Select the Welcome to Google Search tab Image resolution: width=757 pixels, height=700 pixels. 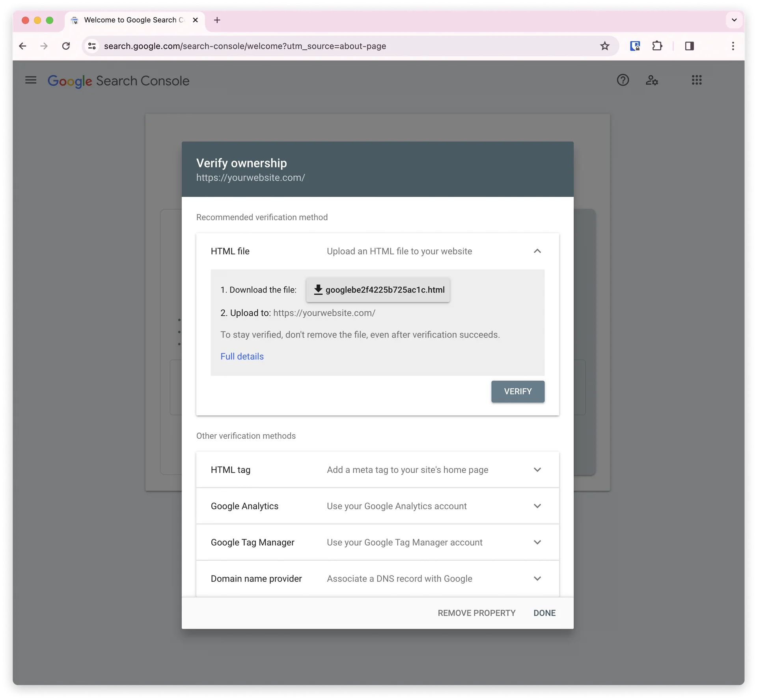(130, 20)
